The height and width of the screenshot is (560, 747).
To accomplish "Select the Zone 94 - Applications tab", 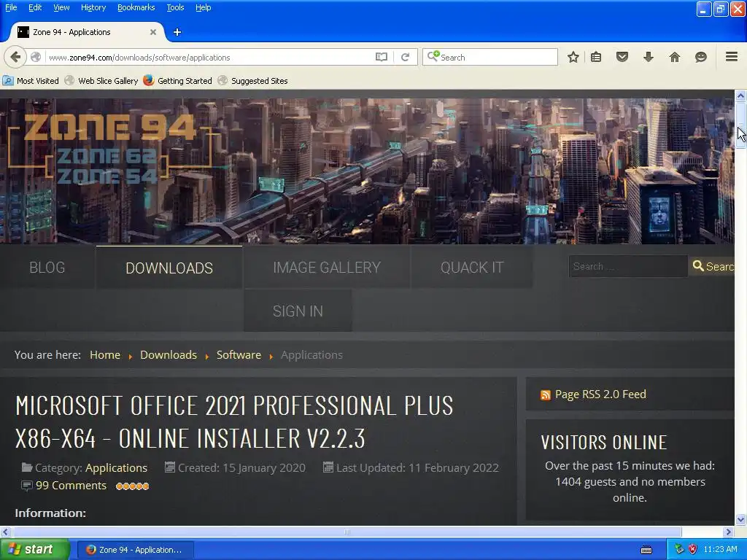I will (x=88, y=32).
